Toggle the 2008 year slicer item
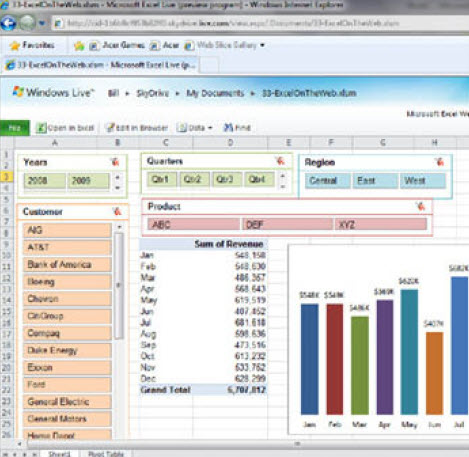469x457 pixels. click(x=45, y=181)
